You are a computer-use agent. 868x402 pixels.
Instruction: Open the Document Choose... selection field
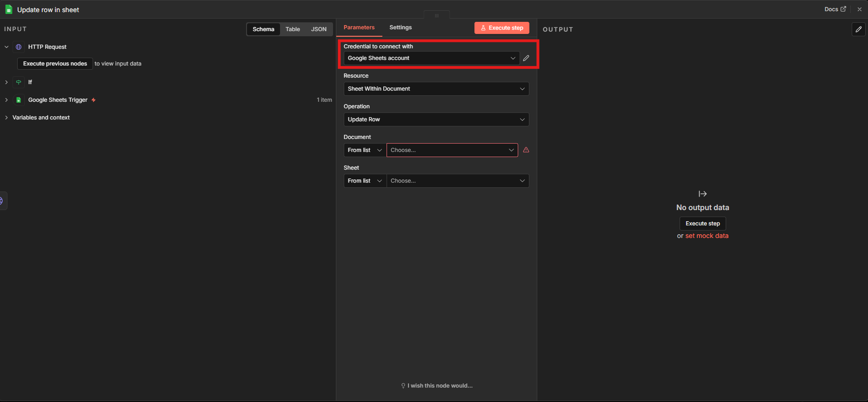pyautogui.click(x=452, y=150)
